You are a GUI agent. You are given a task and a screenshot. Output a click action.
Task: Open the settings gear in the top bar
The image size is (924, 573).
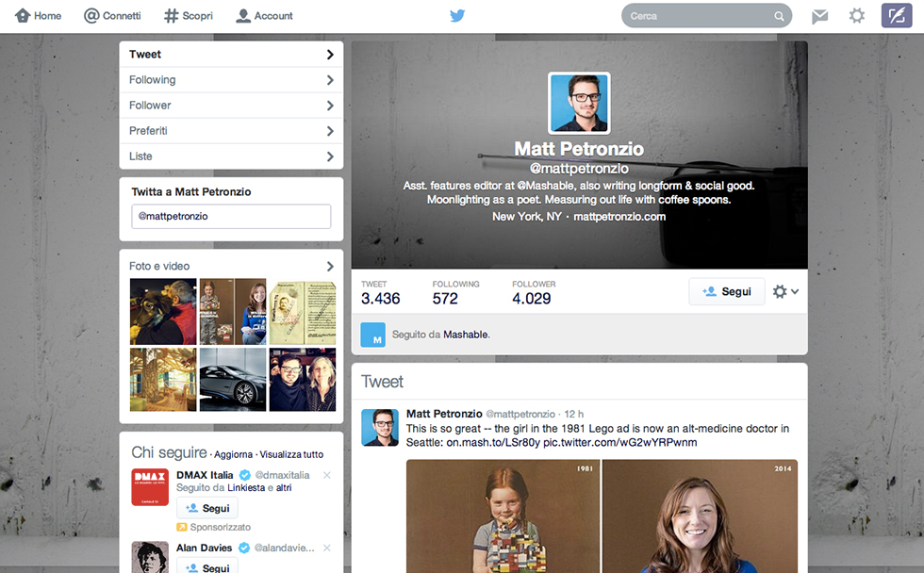click(856, 15)
